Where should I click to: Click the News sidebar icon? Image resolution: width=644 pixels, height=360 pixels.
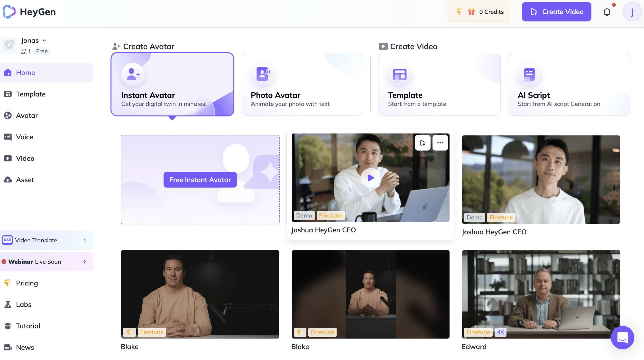[x=8, y=347]
